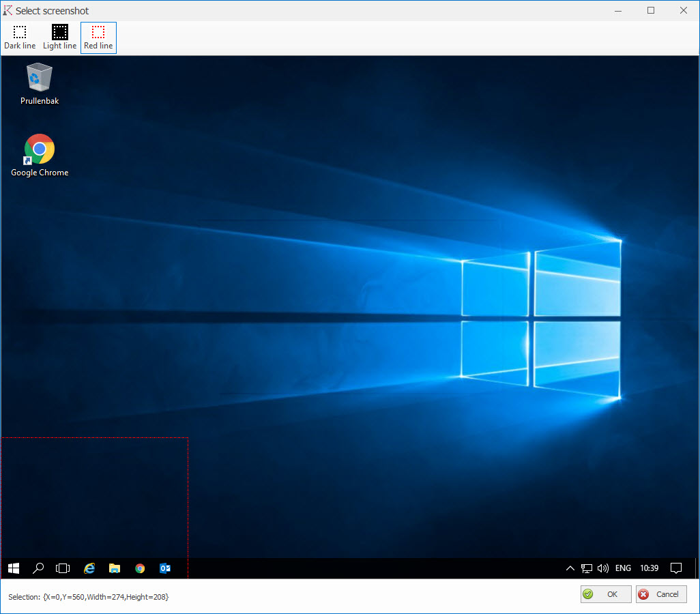
Task: Click the Internet Explorer taskbar icon
Action: [89, 568]
